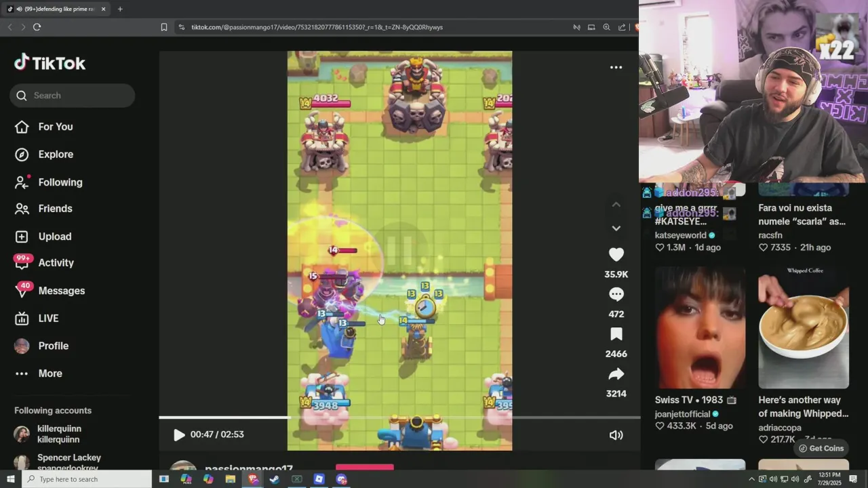Click the Clash Royale video area
This screenshot has height=488, width=868.
tap(399, 251)
